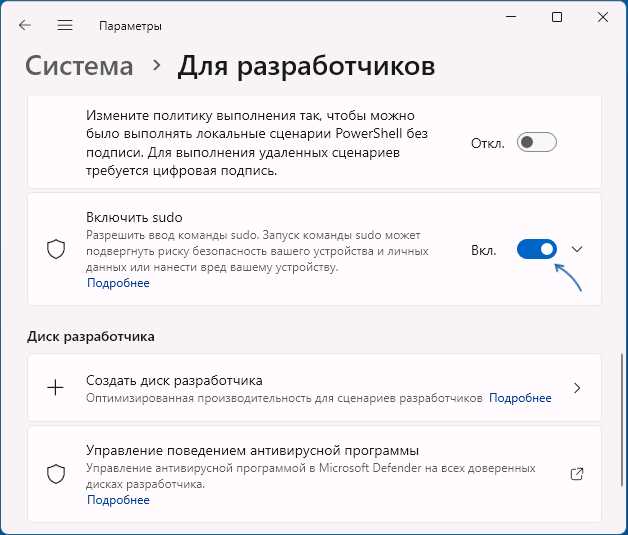Click the Откл. status label
Image resolution: width=628 pixels, height=535 pixels.
tap(487, 143)
